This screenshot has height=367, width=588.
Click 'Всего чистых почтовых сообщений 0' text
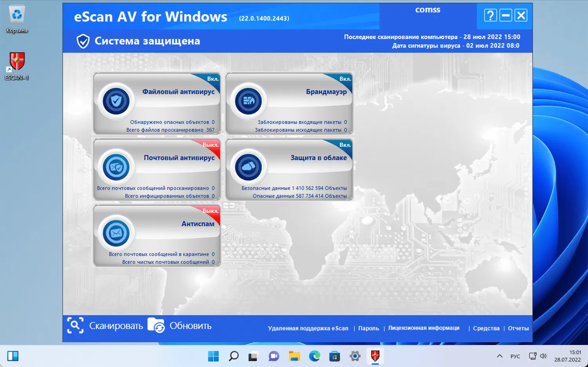click(x=169, y=262)
